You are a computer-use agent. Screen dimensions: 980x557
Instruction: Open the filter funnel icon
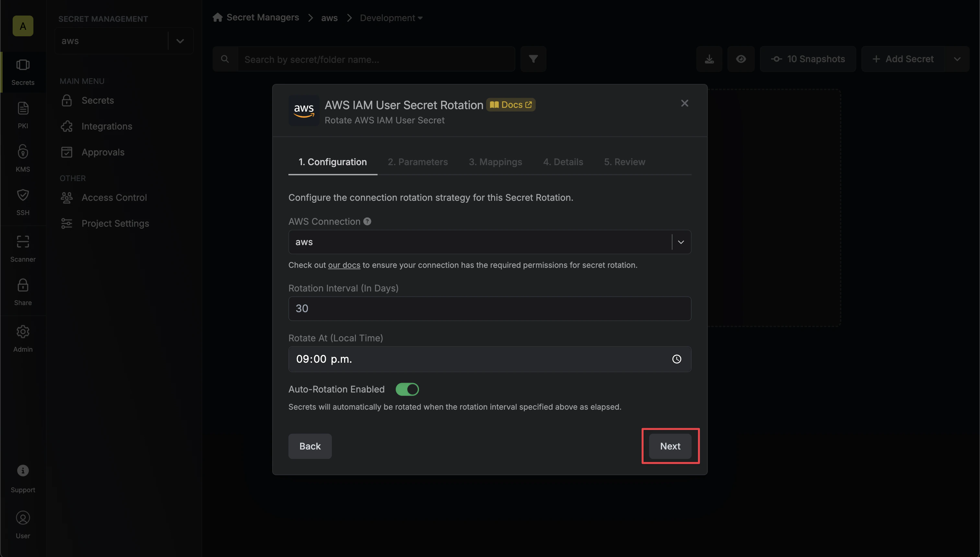(533, 59)
